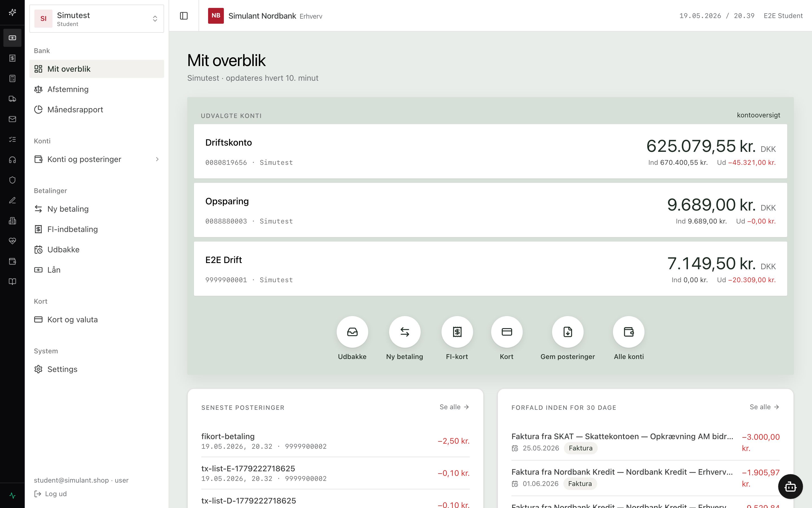Open the Opsparing account card
This screenshot has height=508, width=812.
[x=490, y=210]
